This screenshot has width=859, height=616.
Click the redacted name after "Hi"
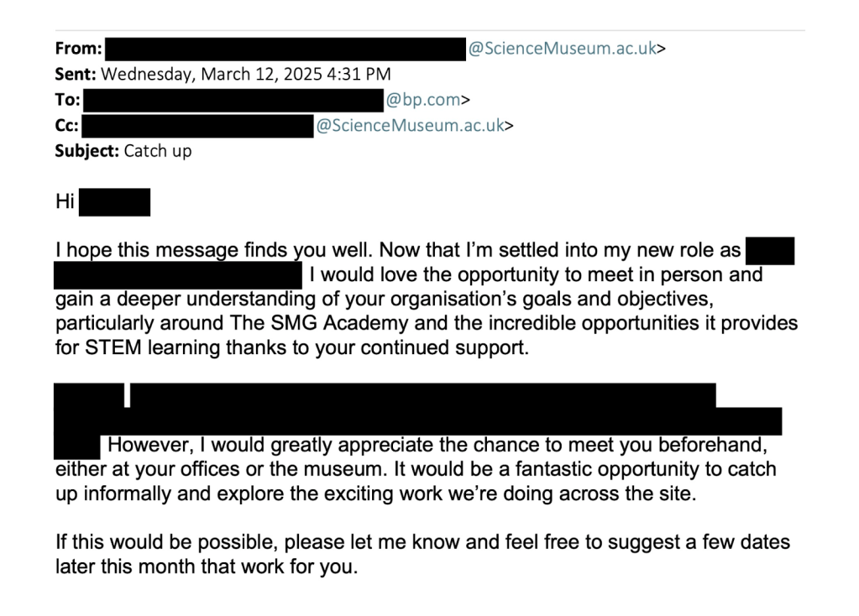(114, 202)
